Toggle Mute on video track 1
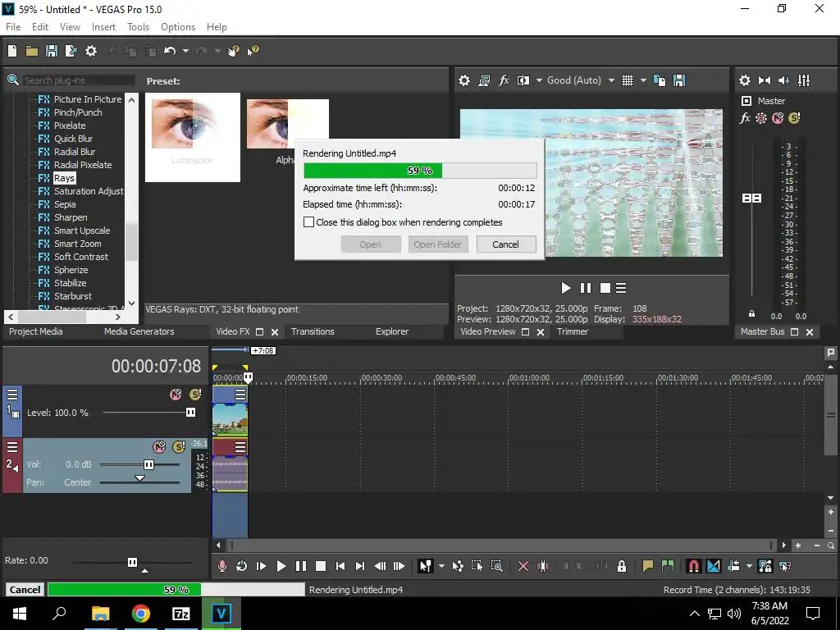 click(x=176, y=395)
